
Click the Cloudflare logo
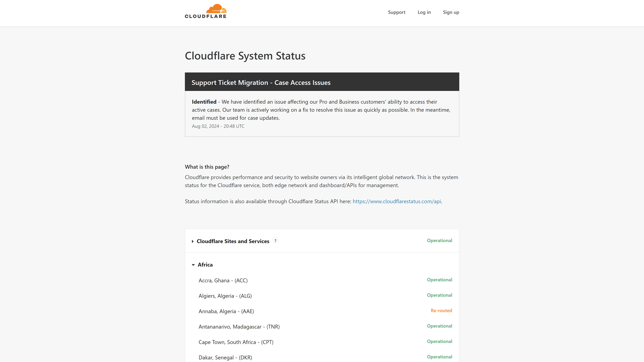pos(205,11)
